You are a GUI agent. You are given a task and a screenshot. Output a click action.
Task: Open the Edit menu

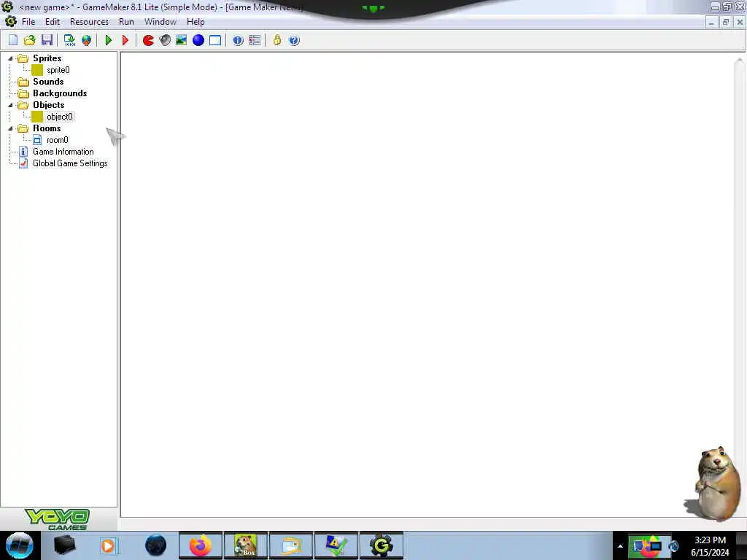[53, 22]
